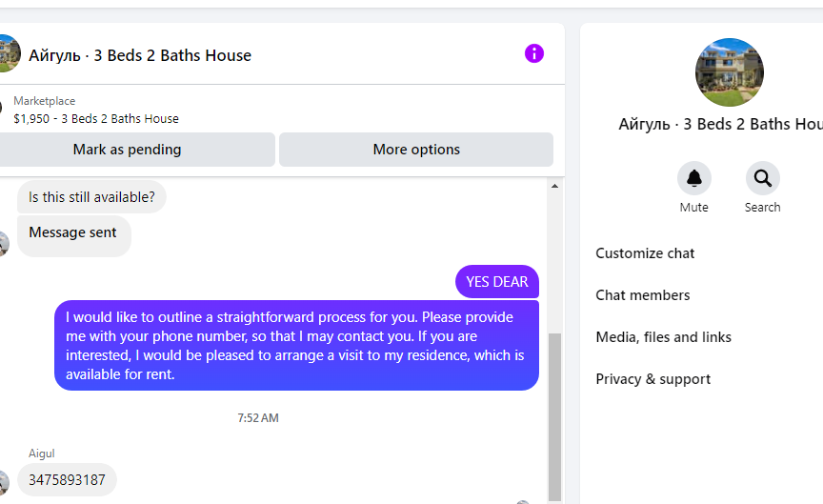This screenshot has height=504, width=823.
Task: Click the 'Is this still available?' message
Action: (x=91, y=197)
